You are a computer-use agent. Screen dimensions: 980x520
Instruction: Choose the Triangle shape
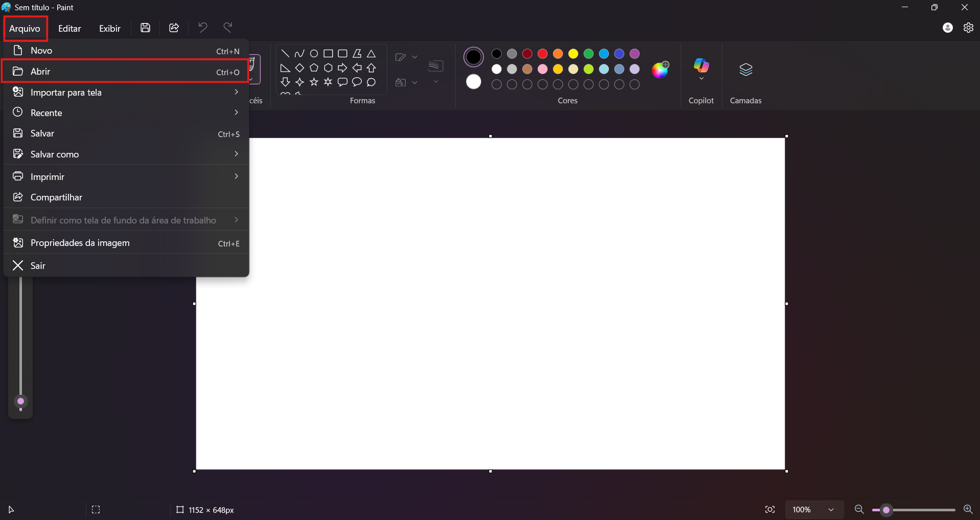(x=371, y=54)
